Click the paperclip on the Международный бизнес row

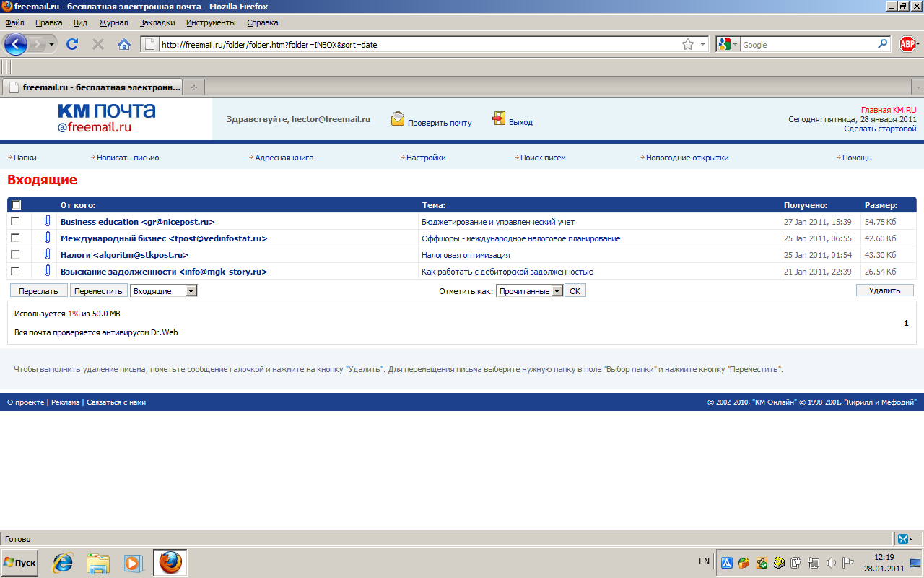click(47, 238)
